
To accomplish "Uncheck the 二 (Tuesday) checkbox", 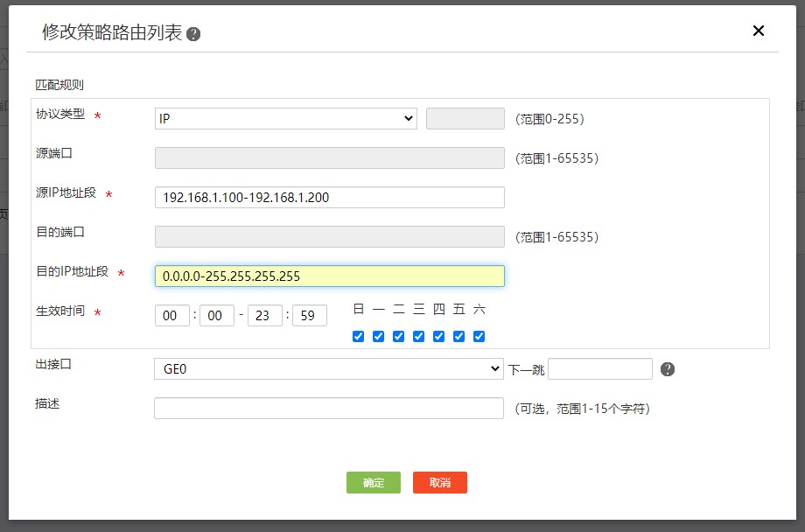I will pos(398,336).
